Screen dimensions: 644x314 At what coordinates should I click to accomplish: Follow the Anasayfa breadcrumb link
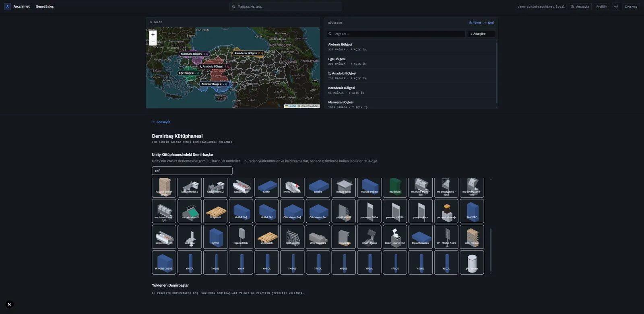point(161,122)
